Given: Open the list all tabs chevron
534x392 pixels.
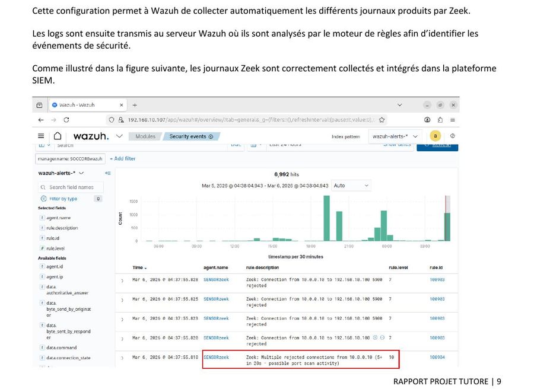Looking at the screenshot, I should (399, 105).
